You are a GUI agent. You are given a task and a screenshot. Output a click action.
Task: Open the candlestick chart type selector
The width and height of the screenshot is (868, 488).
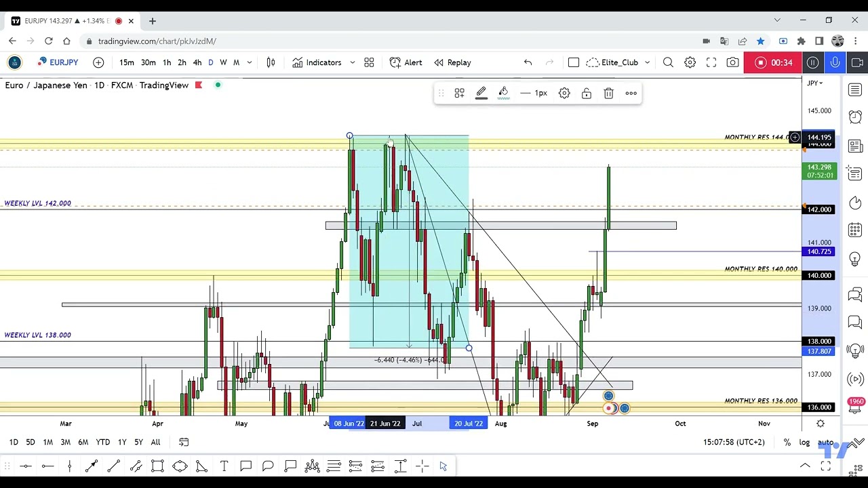coord(271,62)
